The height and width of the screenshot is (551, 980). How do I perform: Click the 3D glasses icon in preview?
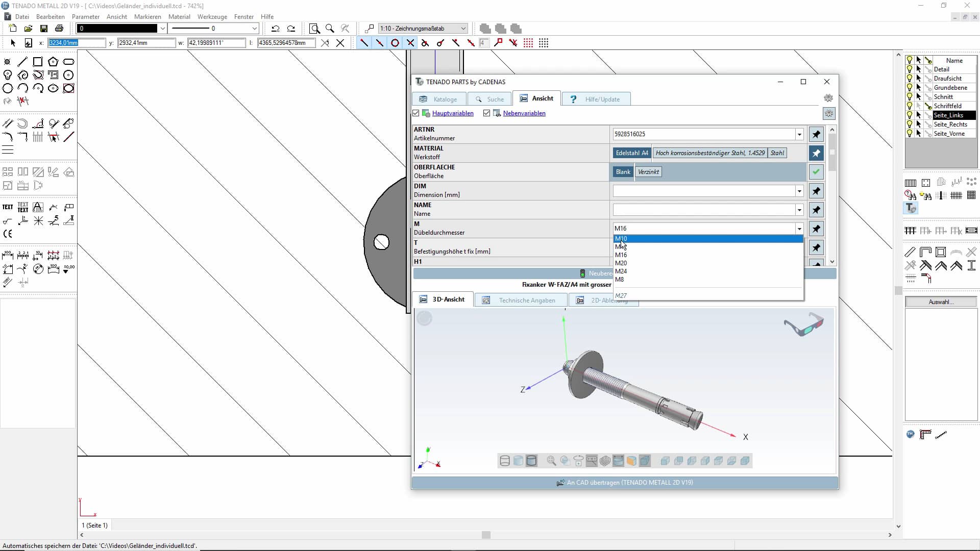(803, 324)
